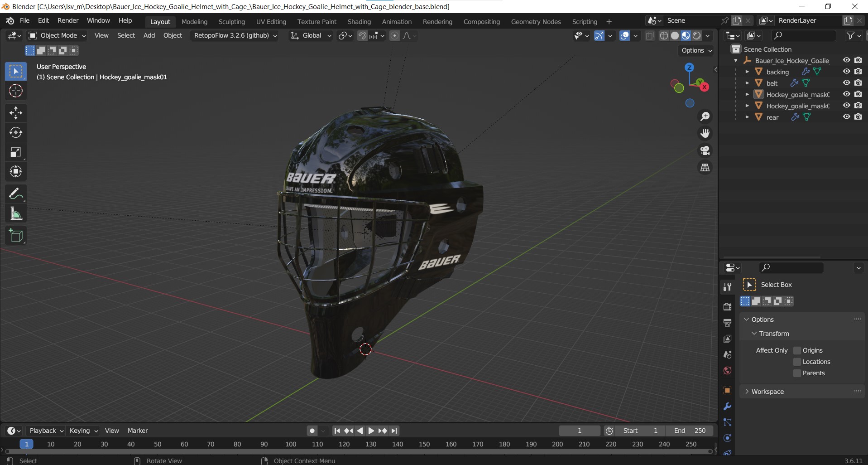Activate the Transform tool
Viewport: 868px width, 465px height.
coord(16,171)
